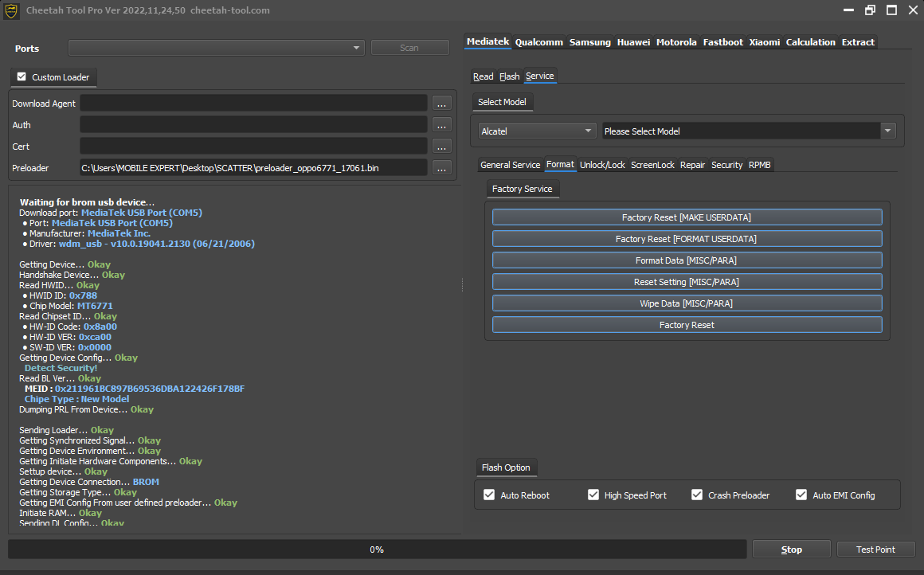The width and height of the screenshot is (924, 575).
Task: Run Reset Setting [MISC/PARA]
Action: [687, 282]
